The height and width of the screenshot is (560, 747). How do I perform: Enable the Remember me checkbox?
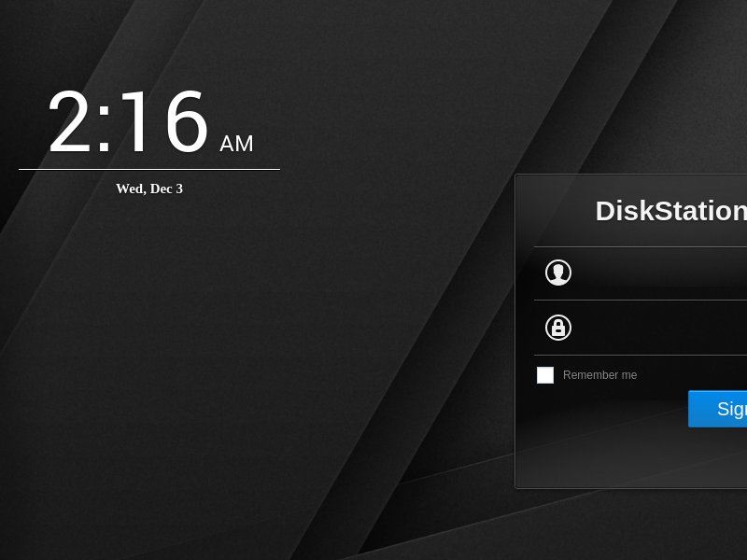pyautogui.click(x=545, y=375)
